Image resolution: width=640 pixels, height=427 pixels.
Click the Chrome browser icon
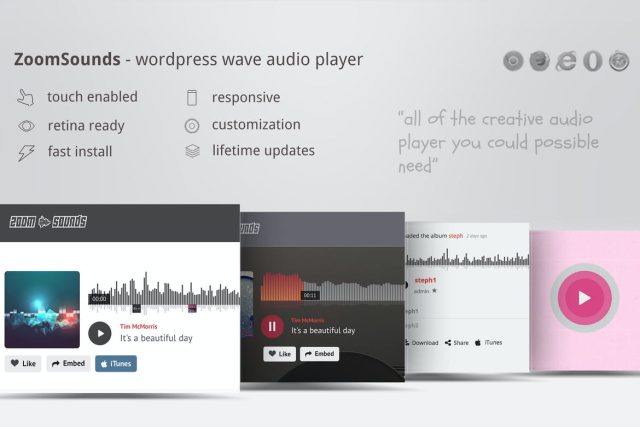514,61
